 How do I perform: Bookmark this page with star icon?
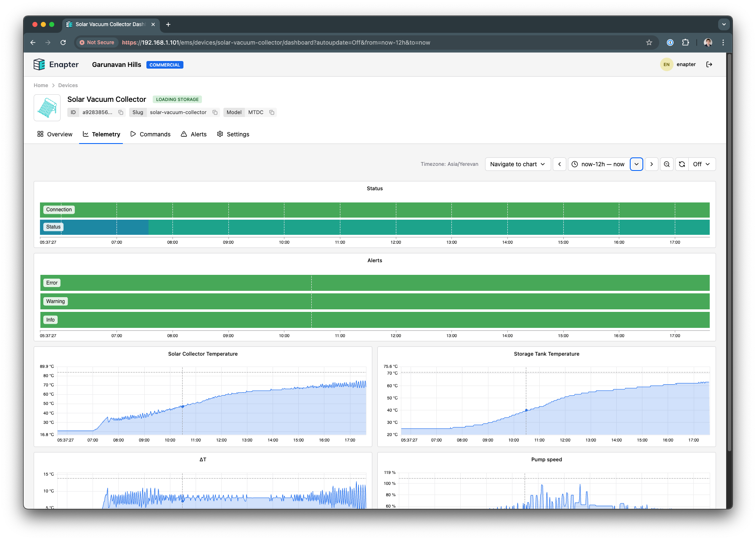(x=649, y=43)
